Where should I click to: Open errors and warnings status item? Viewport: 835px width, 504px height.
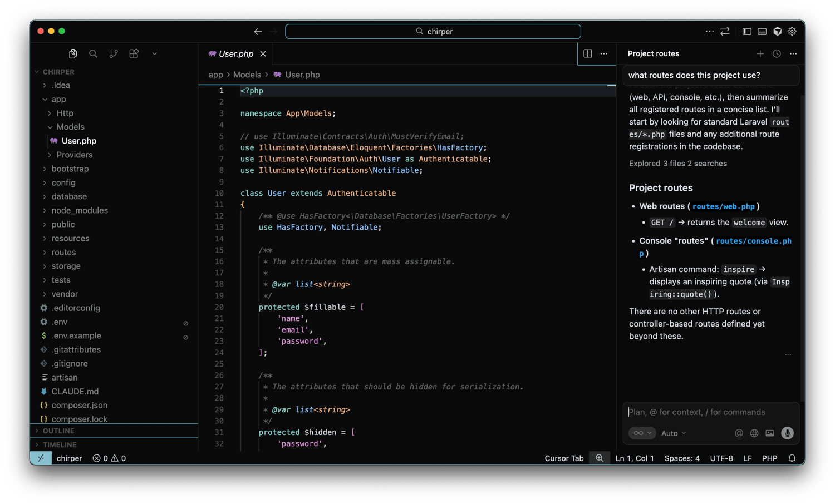(109, 458)
